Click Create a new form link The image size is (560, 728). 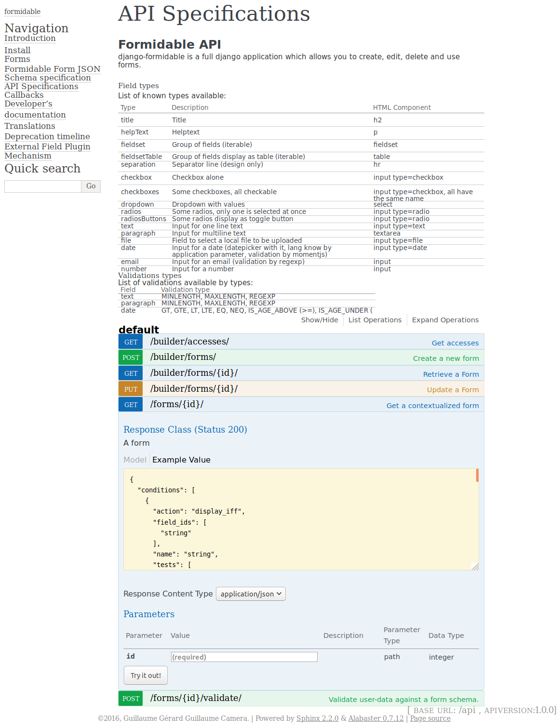(x=446, y=358)
